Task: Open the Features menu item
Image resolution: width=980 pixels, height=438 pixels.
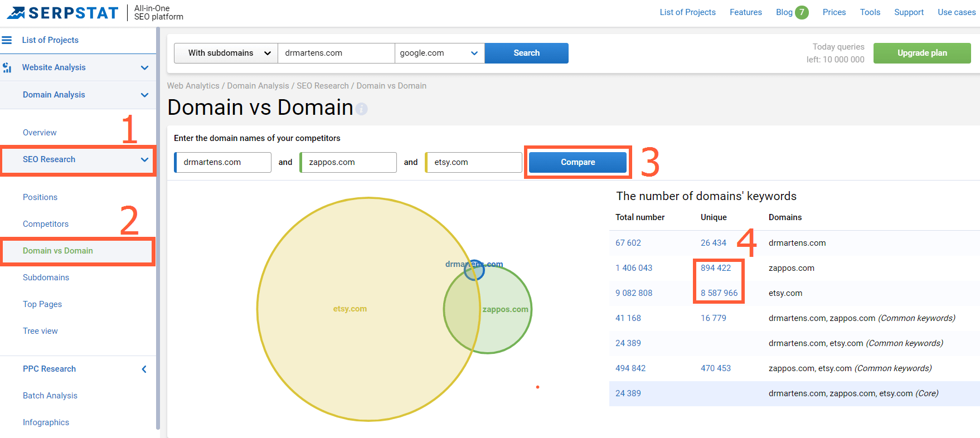Action: pos(745,12)
